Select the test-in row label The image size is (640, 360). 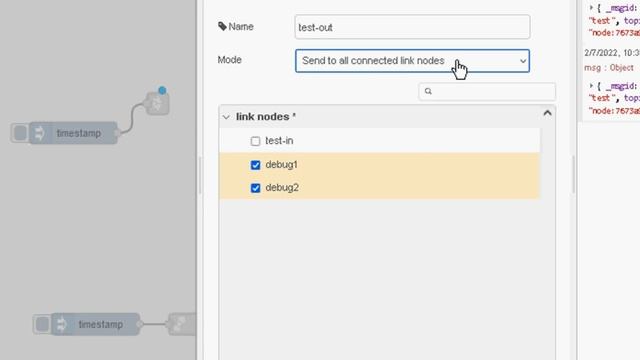point(279,141)
